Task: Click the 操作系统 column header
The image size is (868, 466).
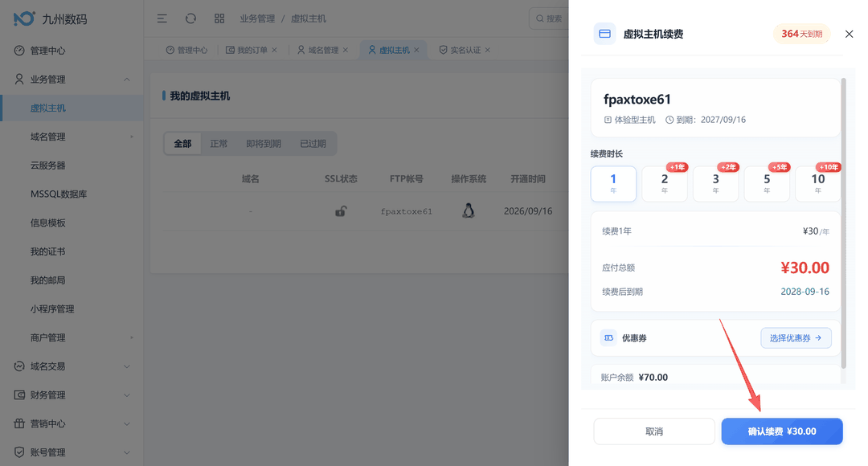Action: tap(469, 178)
